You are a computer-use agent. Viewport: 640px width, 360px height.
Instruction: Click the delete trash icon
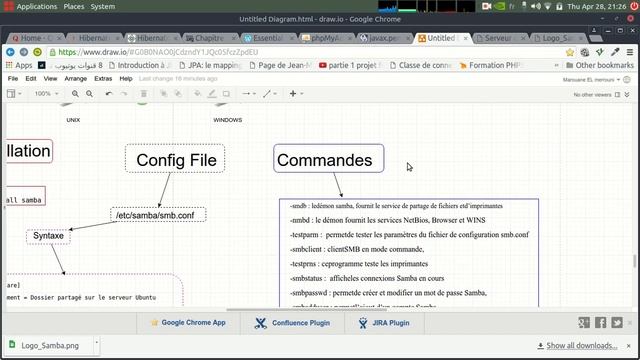[144, 94]
